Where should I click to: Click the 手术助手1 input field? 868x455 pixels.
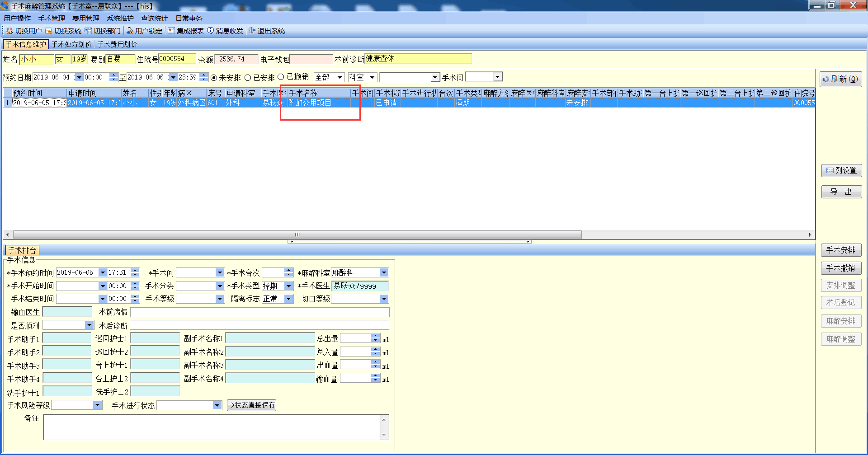[x=67, y=338]
